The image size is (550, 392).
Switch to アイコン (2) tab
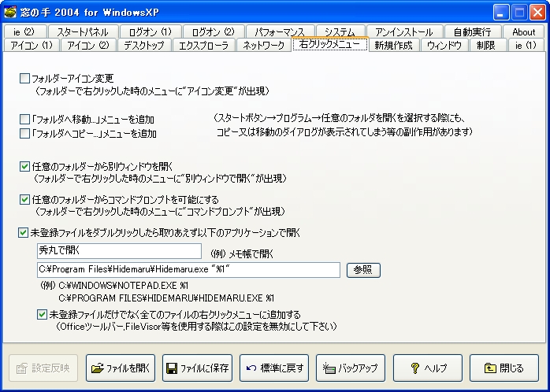(88, 45)
